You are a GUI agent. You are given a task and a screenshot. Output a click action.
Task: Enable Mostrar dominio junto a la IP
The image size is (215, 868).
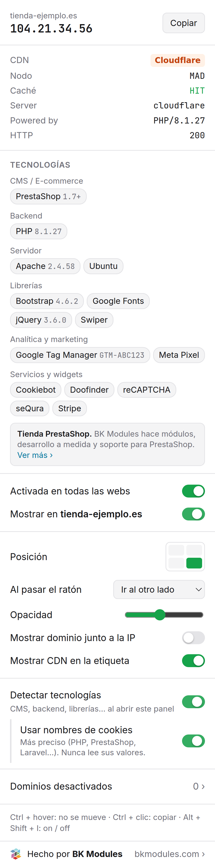[x=193, y=638]
